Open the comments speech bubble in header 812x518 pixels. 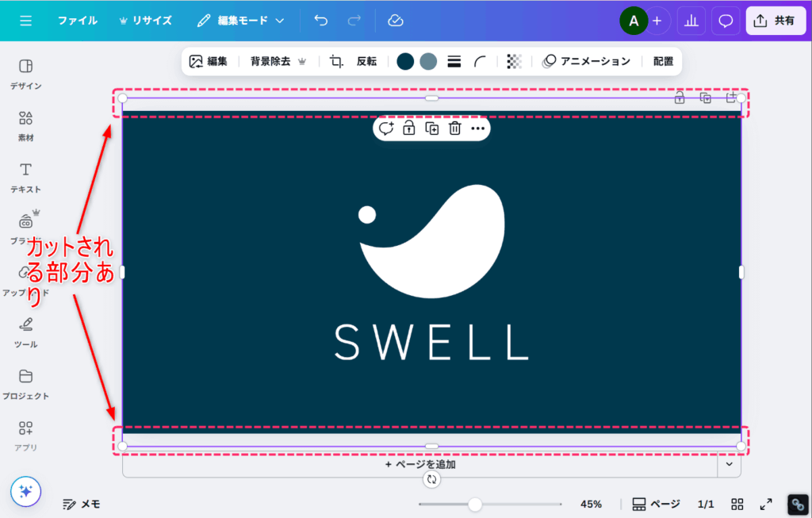(726, 21)
